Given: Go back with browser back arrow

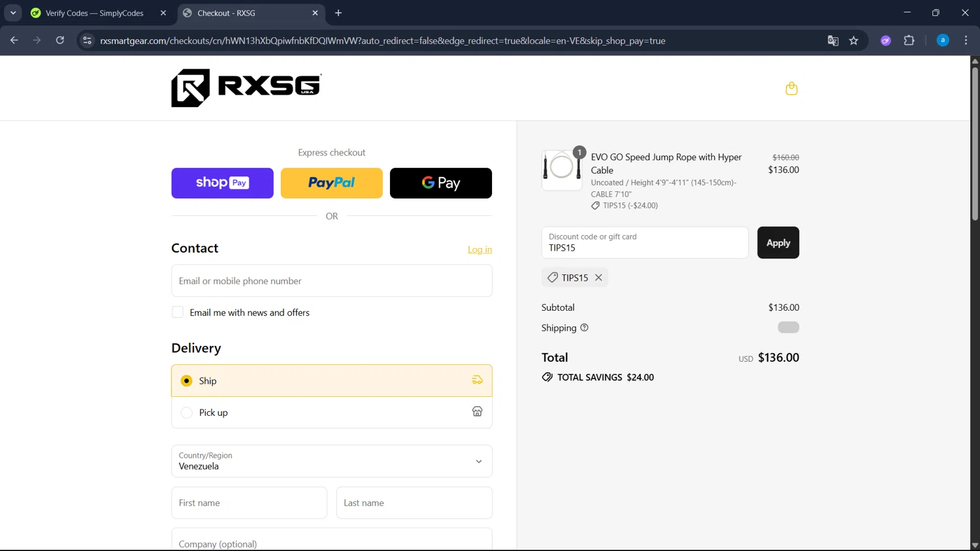Looking at the screenshot, I should pyautogui.click(x=14, y=40).
